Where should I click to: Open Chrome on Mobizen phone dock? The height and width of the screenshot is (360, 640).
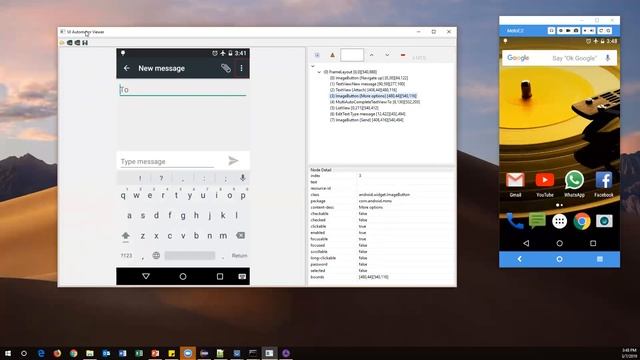(x=582, y=221)
